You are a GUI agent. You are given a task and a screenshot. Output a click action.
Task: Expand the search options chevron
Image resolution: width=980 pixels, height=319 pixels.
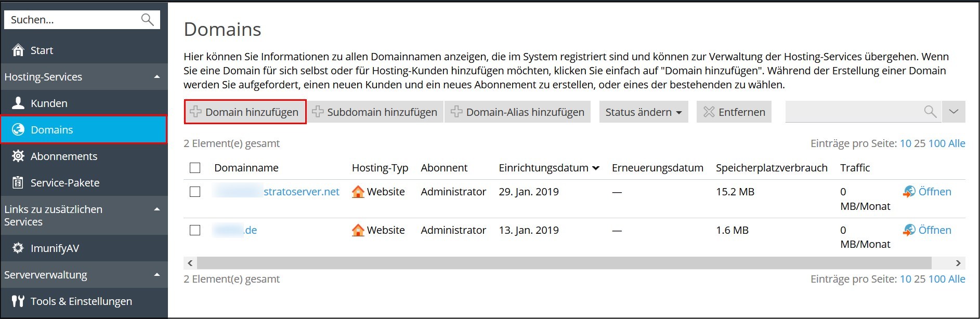coord(953,111)
